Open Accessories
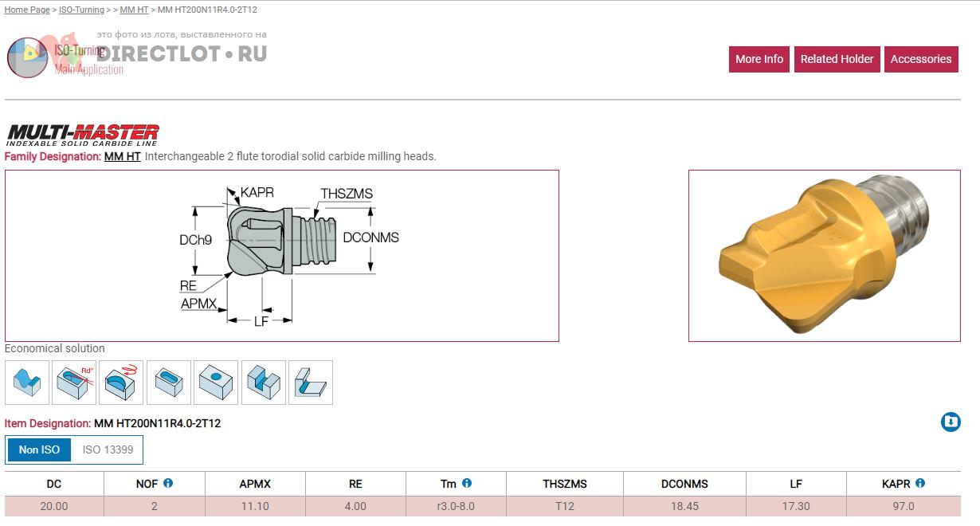Screen dimensions: 980x526 coord(921,59)
